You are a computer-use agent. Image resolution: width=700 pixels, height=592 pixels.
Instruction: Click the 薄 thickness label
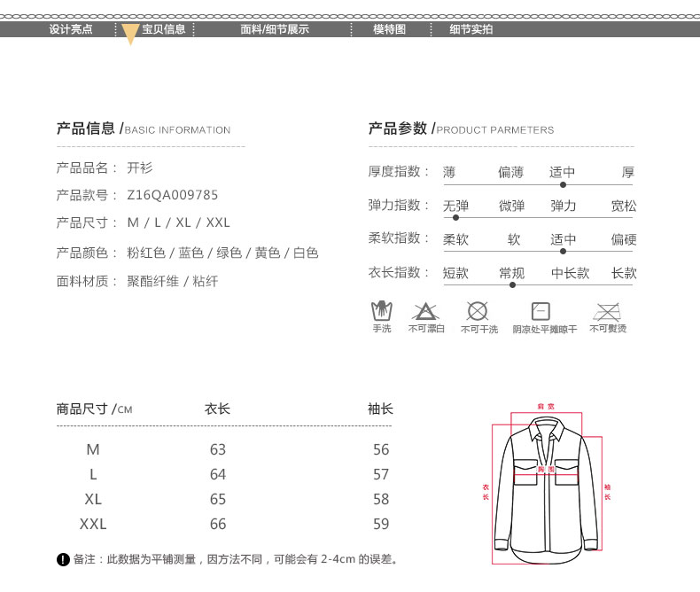[x=449, y=172]
